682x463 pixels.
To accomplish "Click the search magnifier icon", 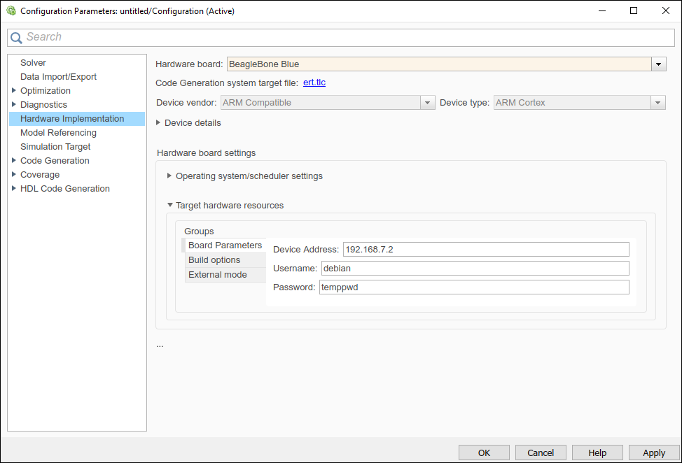I will click(x=16, y=37).
